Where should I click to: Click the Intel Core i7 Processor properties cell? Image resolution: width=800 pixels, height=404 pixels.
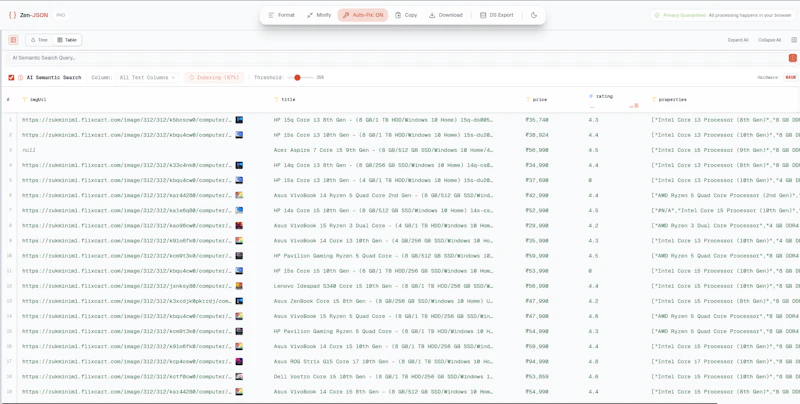coord(726,362)
